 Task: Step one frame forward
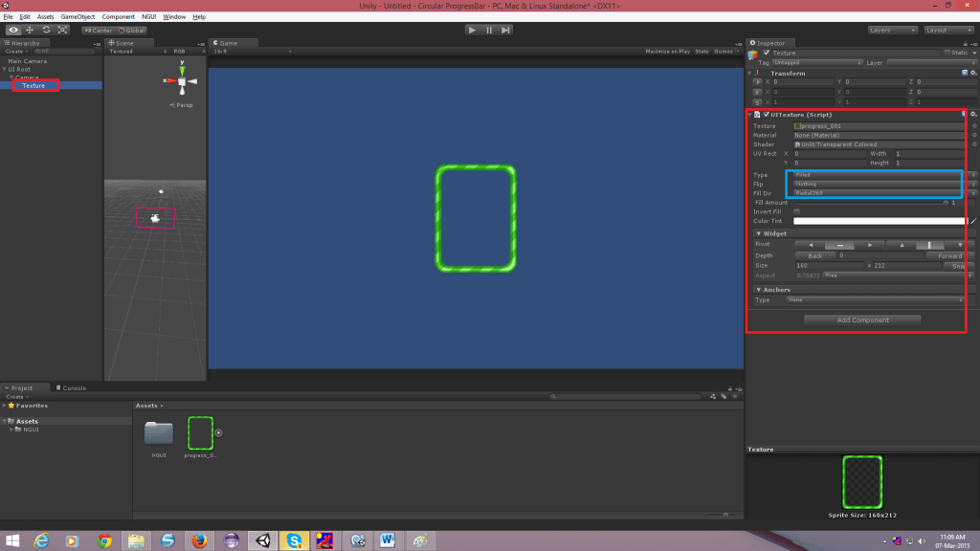[x=505, y=30]
